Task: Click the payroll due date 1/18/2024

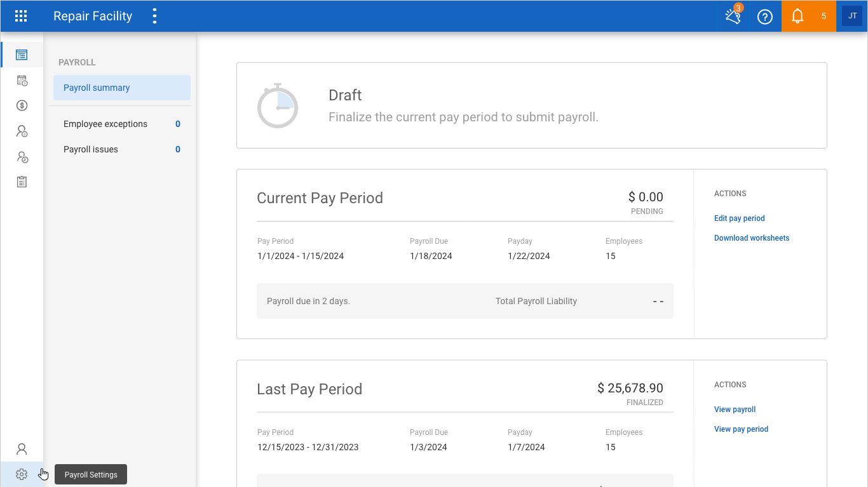Action: (x=431, y=257)
